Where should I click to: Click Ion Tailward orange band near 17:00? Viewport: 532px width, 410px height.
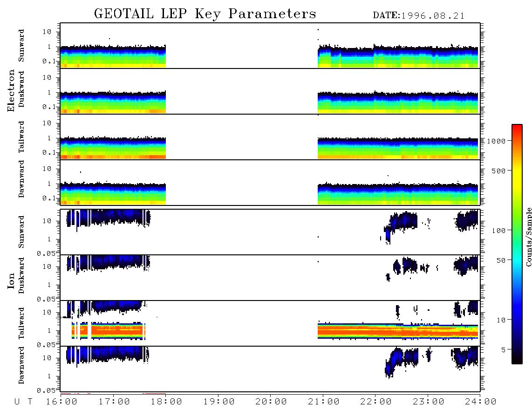[x=117, y=330]
